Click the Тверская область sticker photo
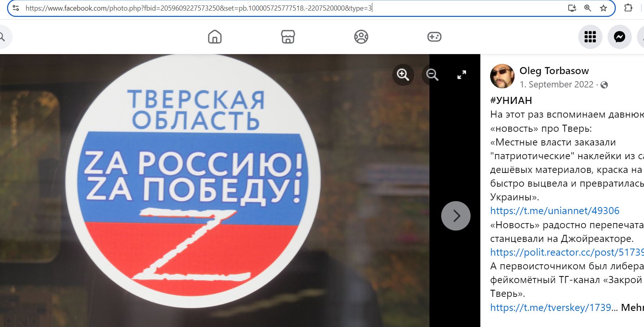This screenshot has width=644, height=327. click(x=193, y=180)
